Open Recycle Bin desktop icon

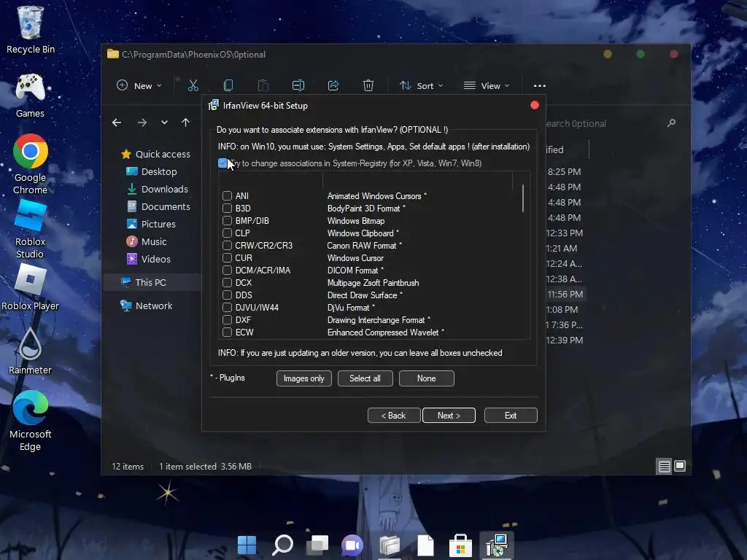pyautogui.click(x=30, y=29)
